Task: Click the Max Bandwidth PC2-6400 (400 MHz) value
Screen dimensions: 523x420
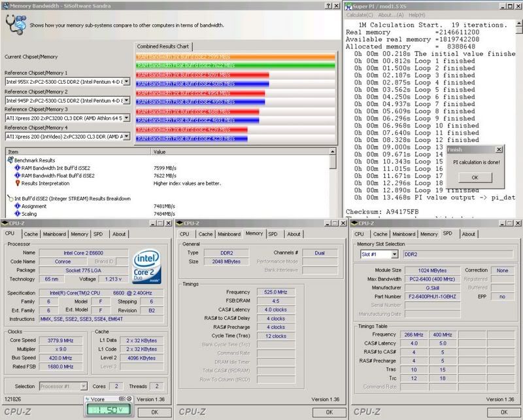Action: click(x=432, y=279)
